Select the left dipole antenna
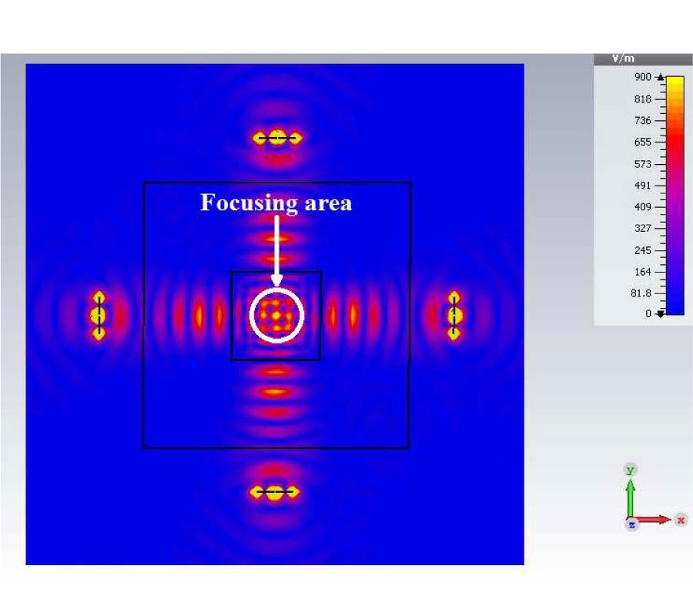The image size is (693, 616). [99, 315]
